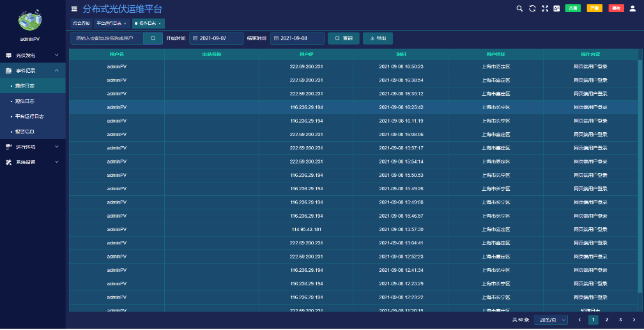Screen dimensions: 644x330
Task: Close the 平台运行日志 tab
Action: [125, 23]
